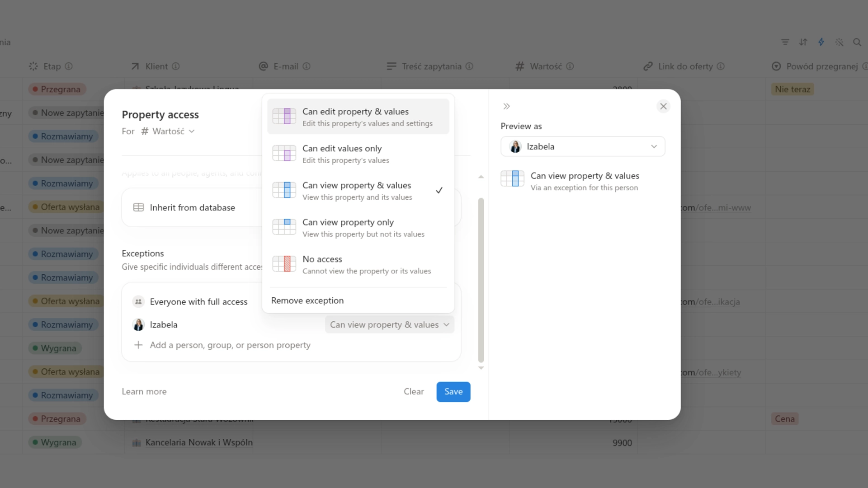This screenshot has height=488, width=868.
Task: Click the info icon next to Etap
Action: coord(69,66)
